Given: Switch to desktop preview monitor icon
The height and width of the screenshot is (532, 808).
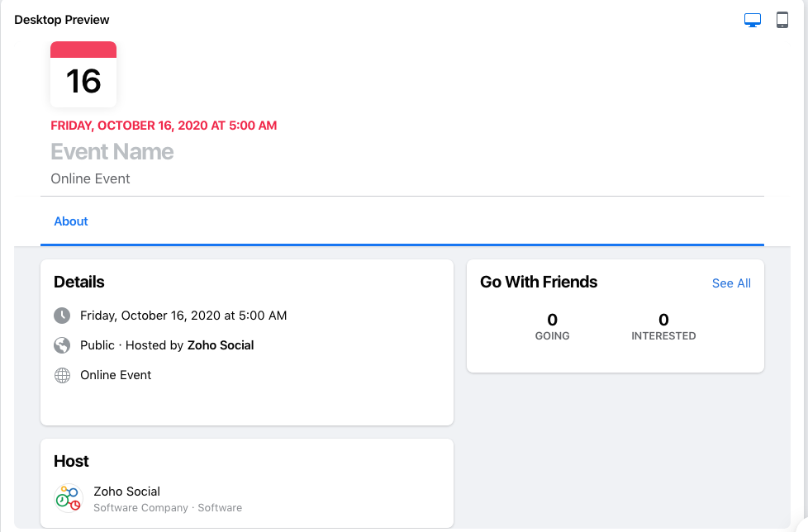Looking at the screenshot, I should (752, 21).
